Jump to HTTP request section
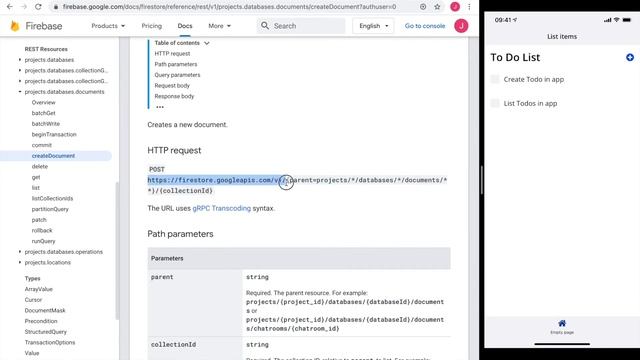This screenshot has height=360, width=640. [x=172, y=53]
